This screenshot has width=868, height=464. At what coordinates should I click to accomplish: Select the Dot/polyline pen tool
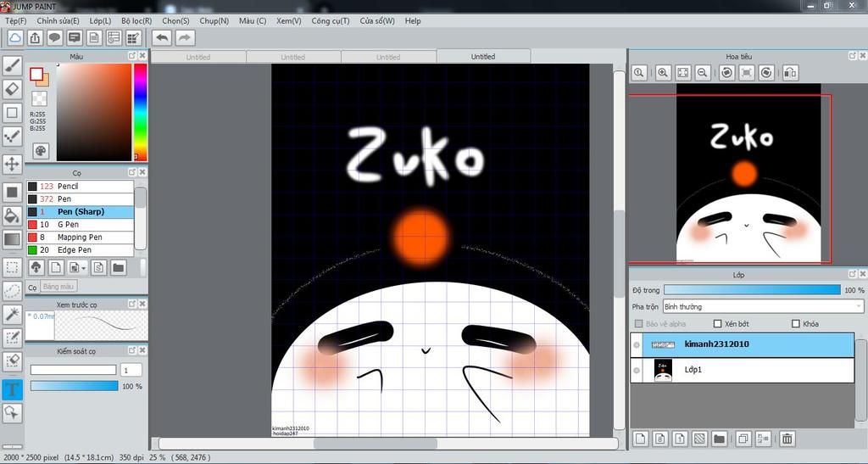12,137
